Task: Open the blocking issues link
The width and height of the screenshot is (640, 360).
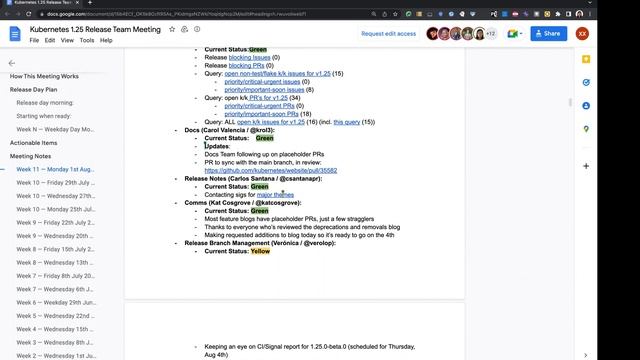Action: click(x=249, y=58)
